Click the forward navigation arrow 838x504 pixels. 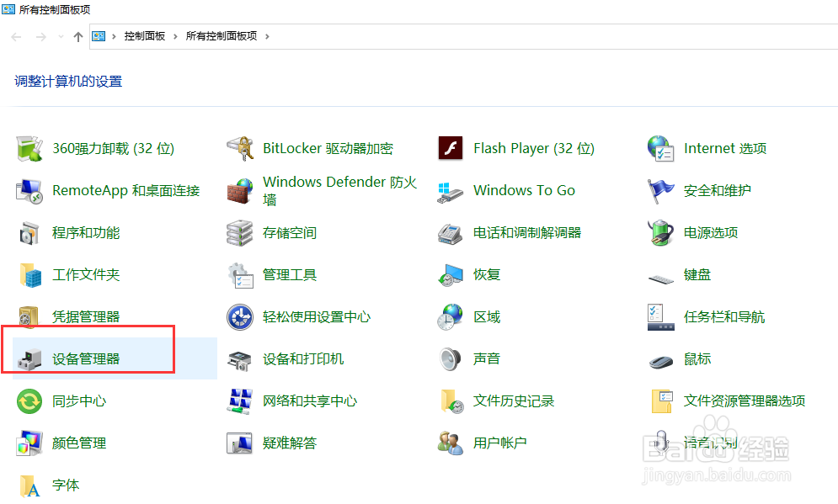pos(40,37)
